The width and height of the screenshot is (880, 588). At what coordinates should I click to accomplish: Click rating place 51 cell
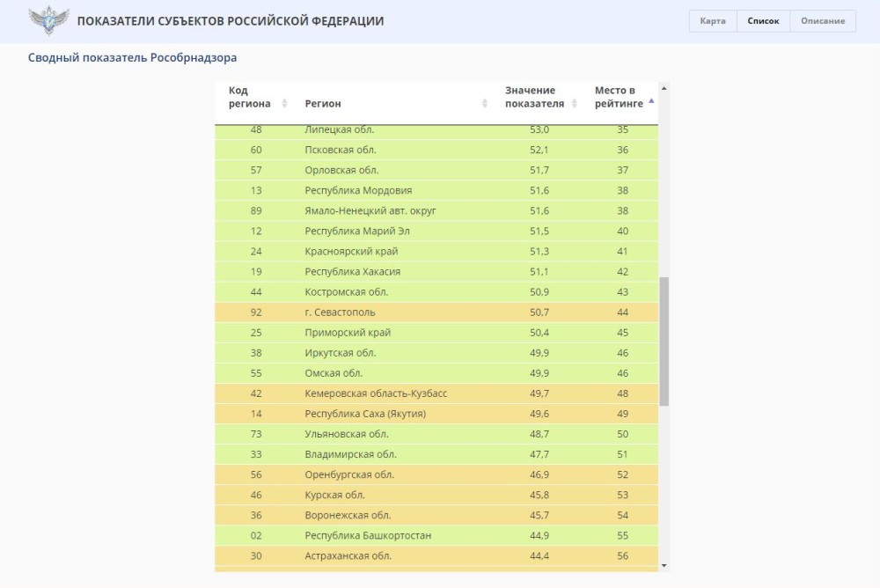click(622, 454)
